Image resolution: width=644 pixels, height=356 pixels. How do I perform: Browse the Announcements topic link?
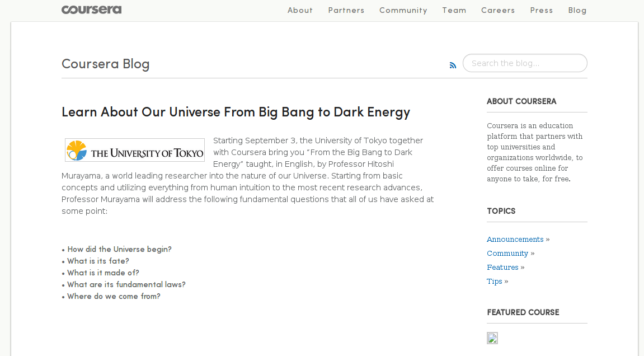click(x=515, y=239)
